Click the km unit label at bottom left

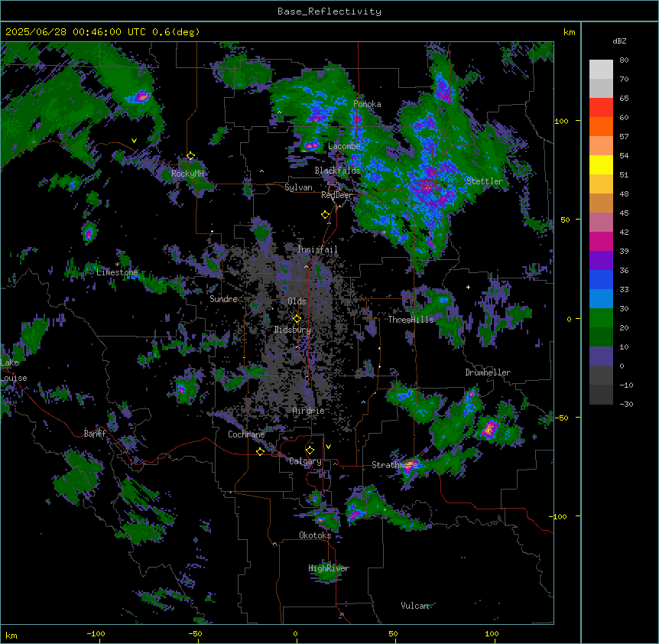coord(11,635)
